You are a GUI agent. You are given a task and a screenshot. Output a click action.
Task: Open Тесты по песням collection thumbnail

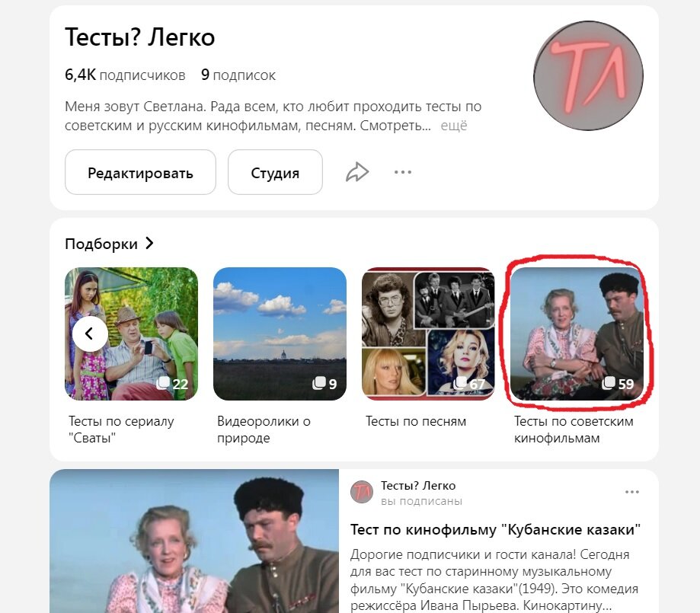428,334
